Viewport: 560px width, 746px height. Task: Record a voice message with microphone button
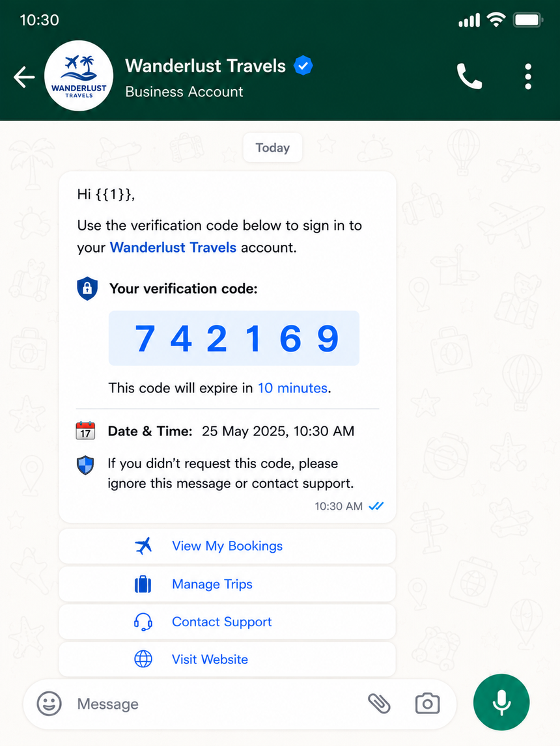pos(501,702)
